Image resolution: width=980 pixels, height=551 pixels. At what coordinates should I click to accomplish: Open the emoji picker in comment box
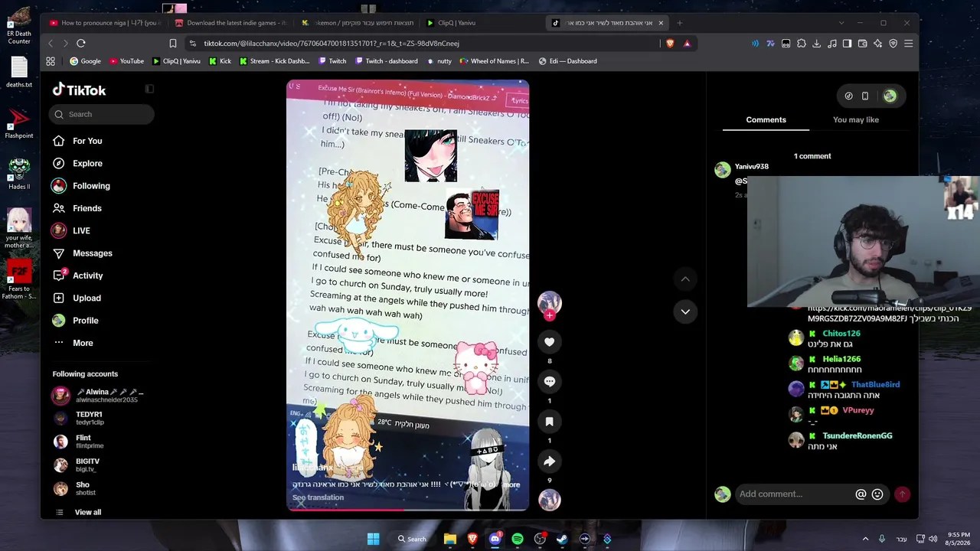click(x=877, y=494)
